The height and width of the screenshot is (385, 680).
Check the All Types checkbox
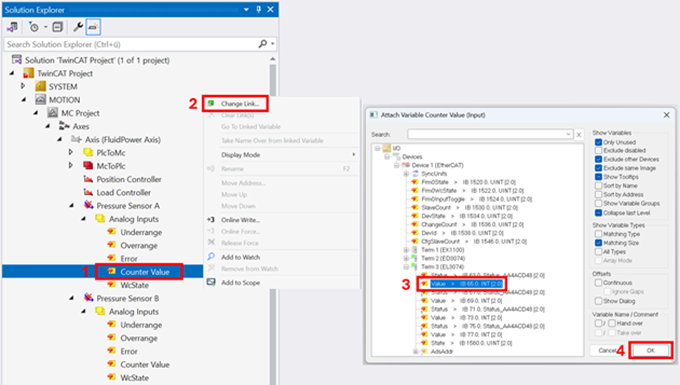click(598, 251)
